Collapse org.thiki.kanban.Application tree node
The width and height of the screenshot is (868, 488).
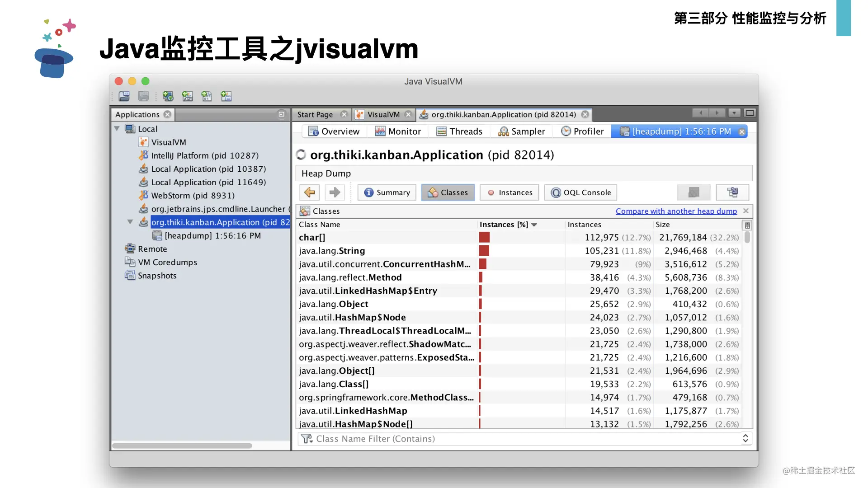tap(130, 222)
